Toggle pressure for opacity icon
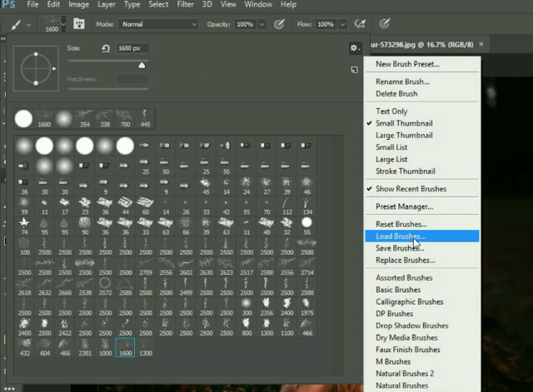Screen dimensions: 533x392 pyautogui.click(x=280, y=24)
